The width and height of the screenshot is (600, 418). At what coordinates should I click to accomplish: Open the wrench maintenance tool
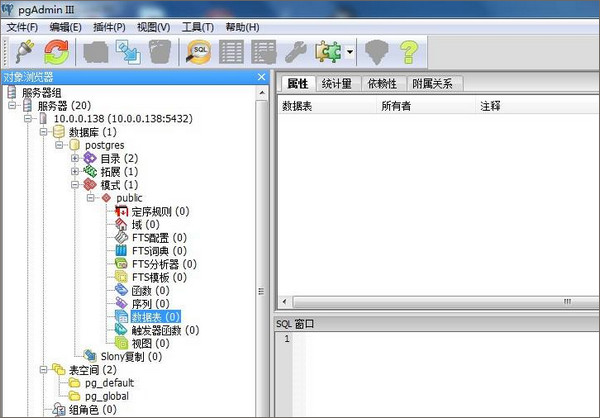[x=295, y=52]
